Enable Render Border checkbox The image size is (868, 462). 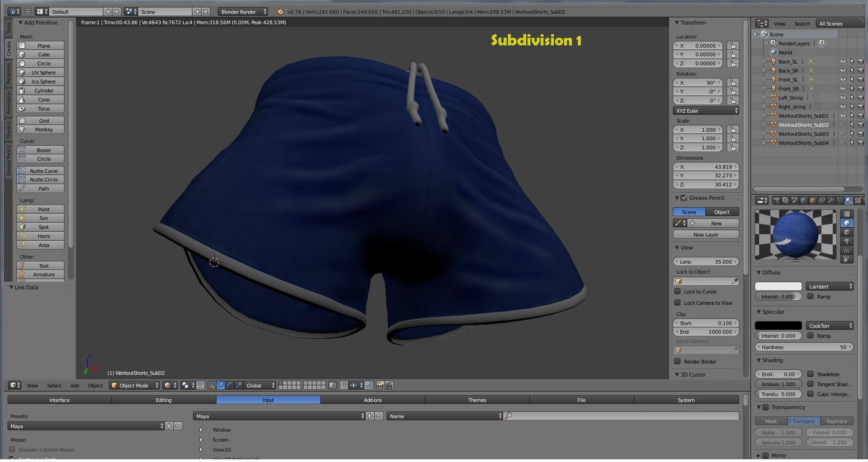click(677, 362)
